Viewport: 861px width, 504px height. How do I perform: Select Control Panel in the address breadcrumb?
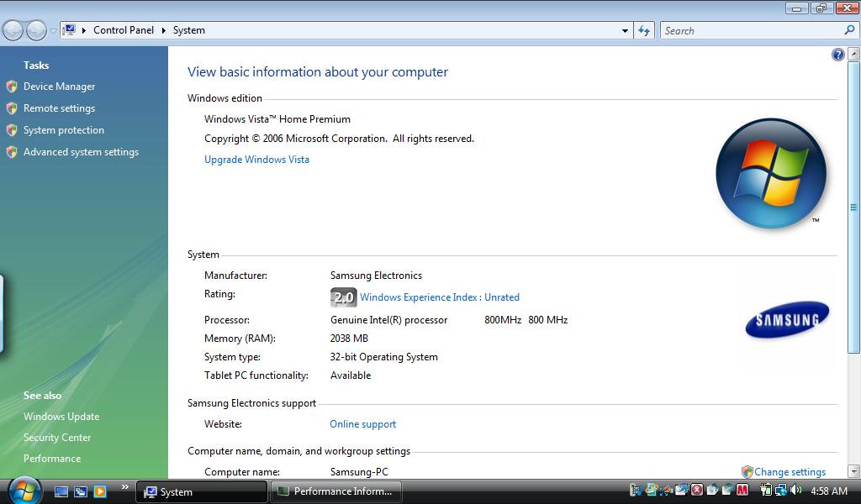click(x=124, y=30)
